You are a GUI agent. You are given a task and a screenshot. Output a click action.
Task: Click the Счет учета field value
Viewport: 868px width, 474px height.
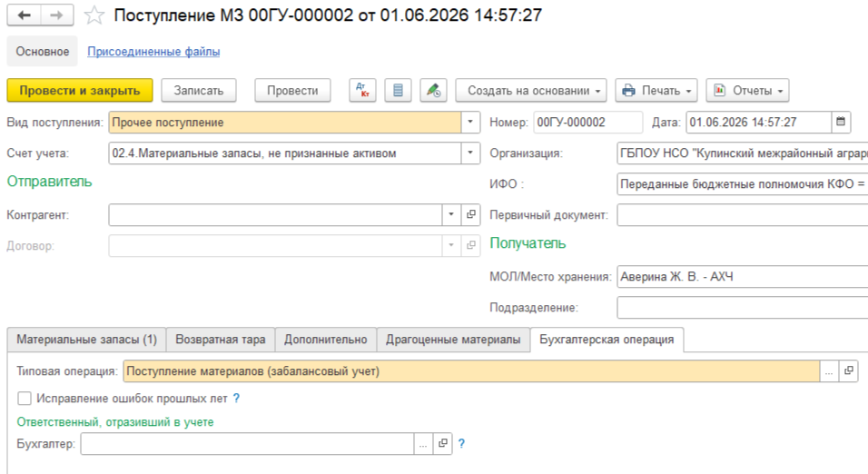click(x=284, y=153)
